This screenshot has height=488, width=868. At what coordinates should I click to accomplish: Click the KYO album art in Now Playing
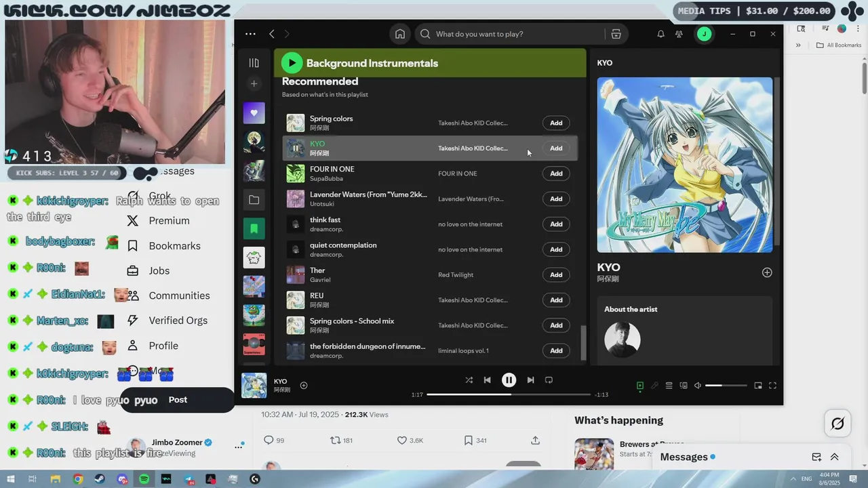(684, 165)
